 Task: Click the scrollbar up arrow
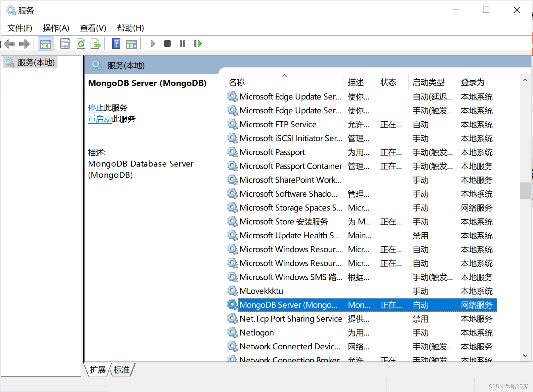[525, 80]
